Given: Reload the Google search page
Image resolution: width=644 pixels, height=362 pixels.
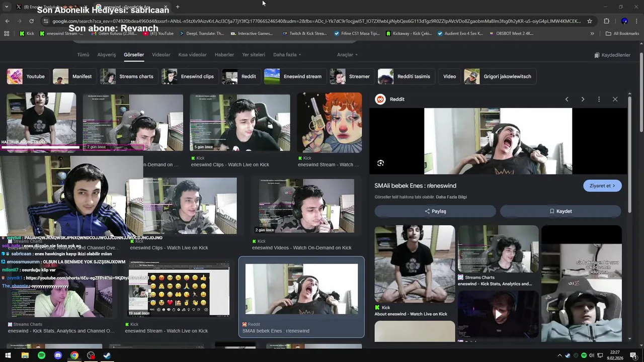Looking at the screenshot, I should 31,21.
